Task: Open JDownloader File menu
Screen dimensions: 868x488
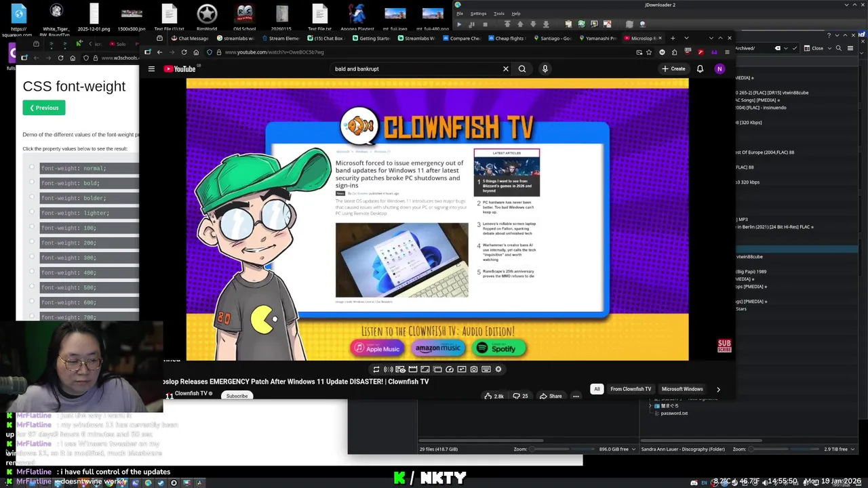Action: (x=459, y=14)
